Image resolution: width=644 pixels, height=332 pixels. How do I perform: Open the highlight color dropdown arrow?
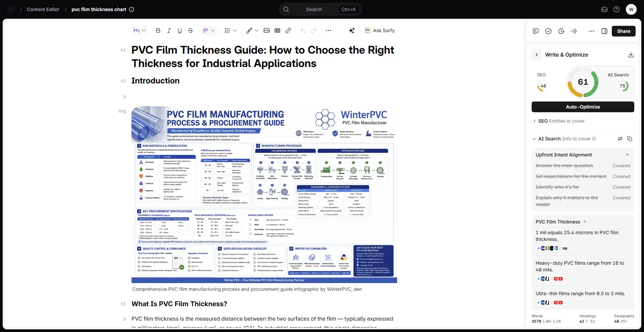point(257,30)
